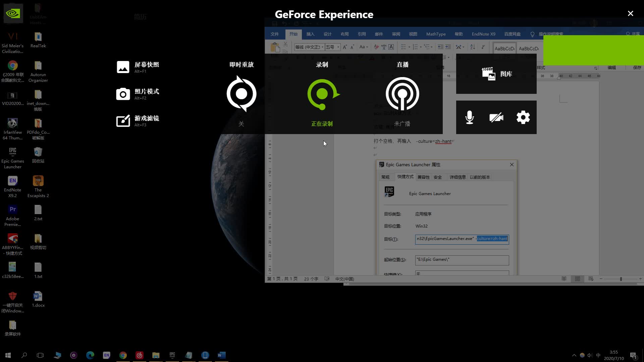Open the Gallery (图库) tile
This screenshot has width=644, height=362.
point(496,74)
